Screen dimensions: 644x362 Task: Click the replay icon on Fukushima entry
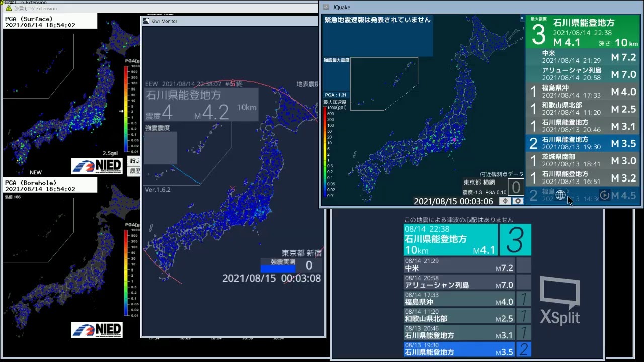(605, 195)
